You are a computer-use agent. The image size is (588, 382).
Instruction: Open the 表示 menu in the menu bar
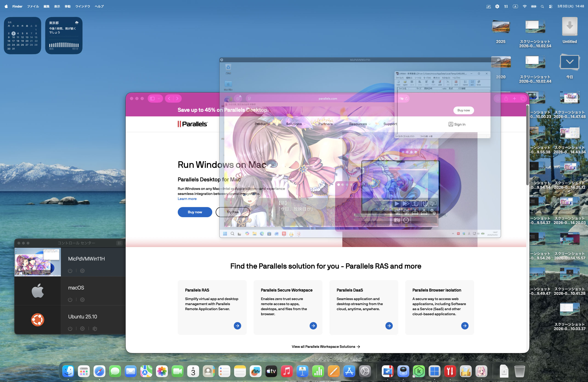57,6
